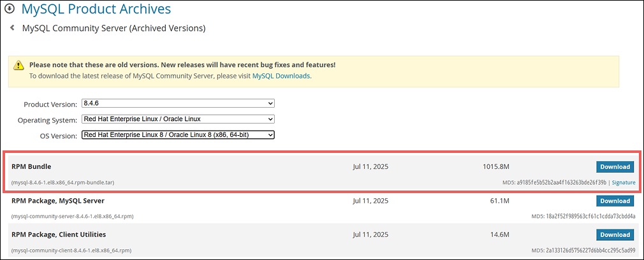Select the RPM Bundle row title
The image size is (644, 260).
point(31,167)
